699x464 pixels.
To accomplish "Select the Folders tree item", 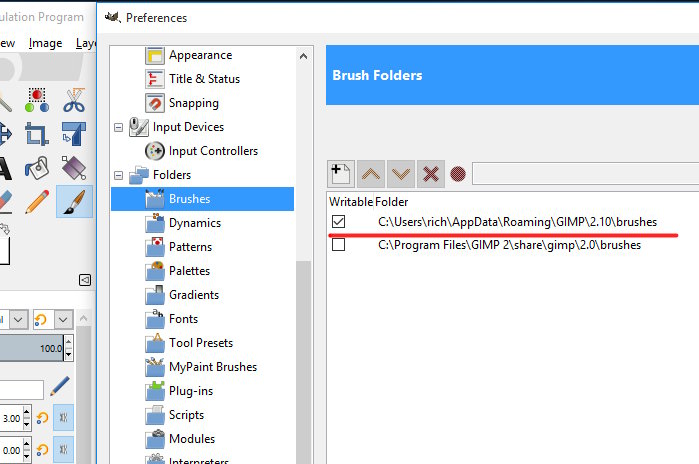I will pos(172,175).
